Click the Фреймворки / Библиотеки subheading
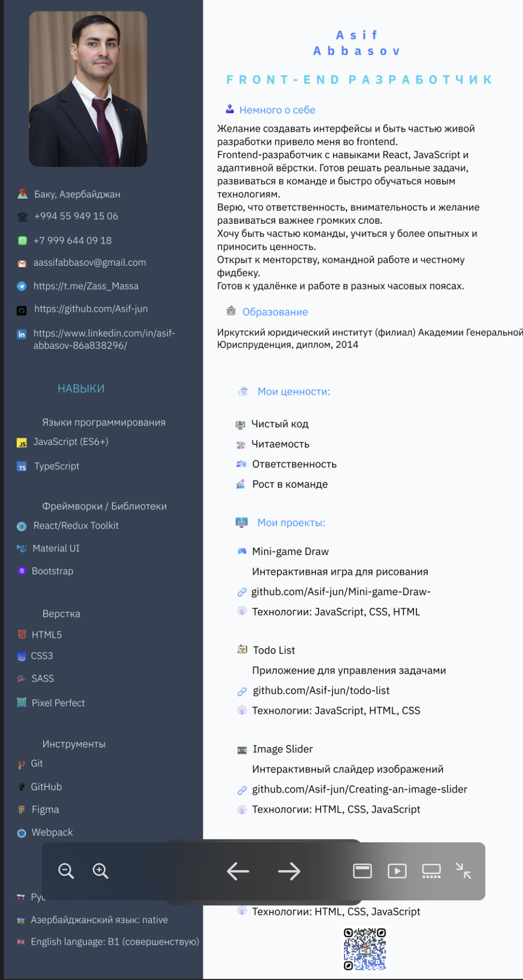Image resolution: width=523 pixels, height=980 pixels. (x=104, y=506)
